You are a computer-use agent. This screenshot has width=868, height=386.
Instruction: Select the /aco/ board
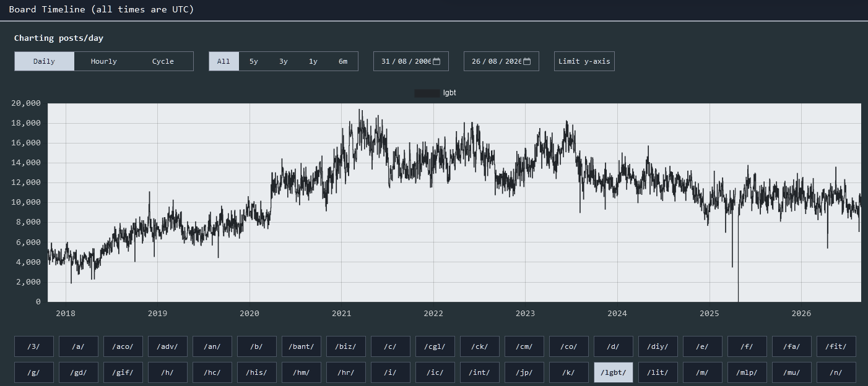pyautogui.click(x=123, y=346)
